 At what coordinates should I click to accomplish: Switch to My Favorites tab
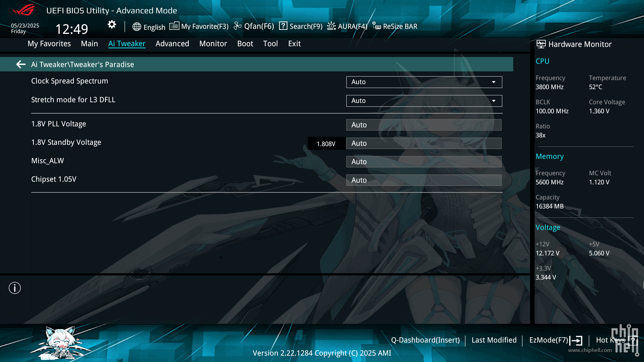tap(49, 44)
